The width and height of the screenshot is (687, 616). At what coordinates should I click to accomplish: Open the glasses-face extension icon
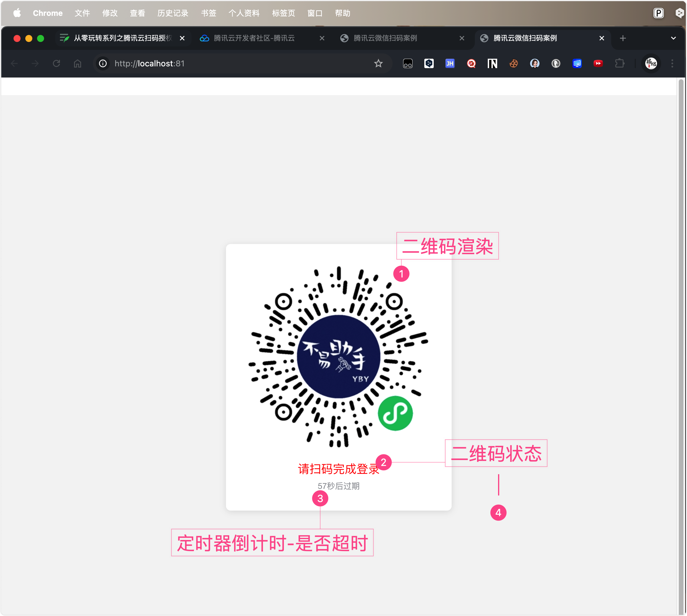pos(408,64)
